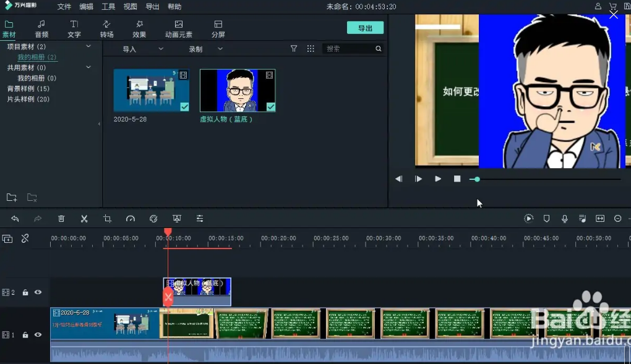Click the add new folder icon

point(12,198)
